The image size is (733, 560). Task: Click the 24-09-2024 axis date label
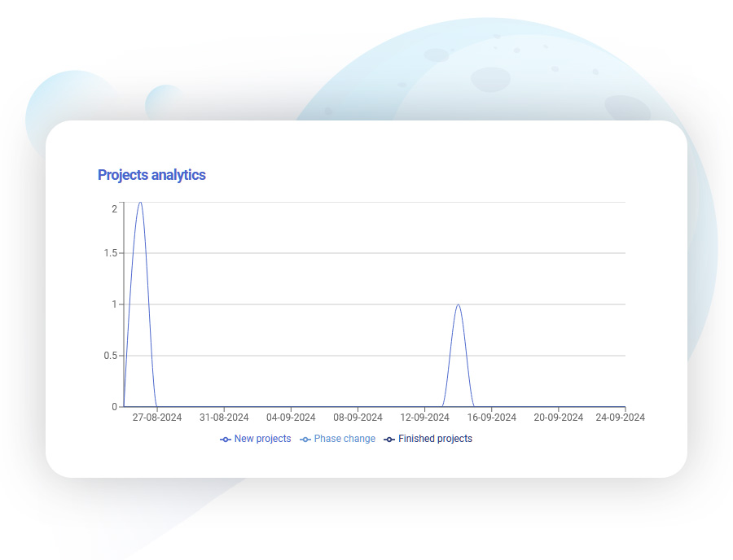620,418
